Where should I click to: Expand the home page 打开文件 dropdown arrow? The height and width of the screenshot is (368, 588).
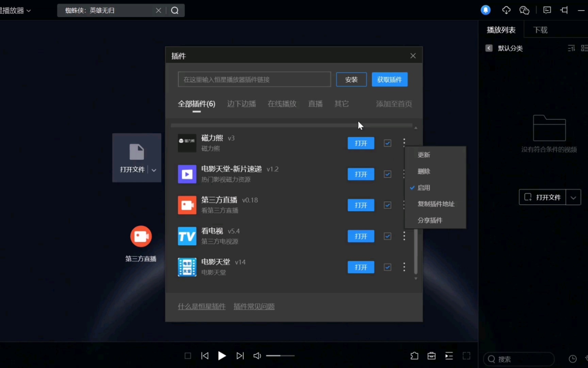pyautogui.click(x=154, y=170)
